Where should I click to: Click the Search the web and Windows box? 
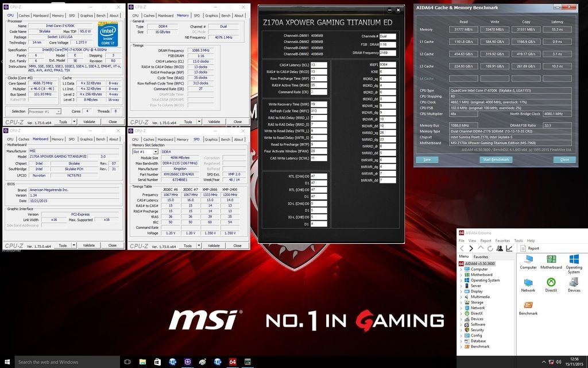click(67, 362)
